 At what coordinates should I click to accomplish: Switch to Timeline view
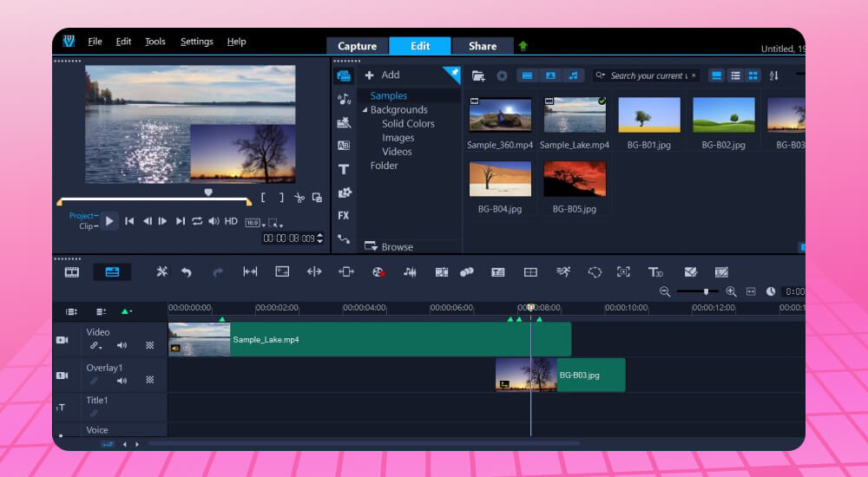112,272
